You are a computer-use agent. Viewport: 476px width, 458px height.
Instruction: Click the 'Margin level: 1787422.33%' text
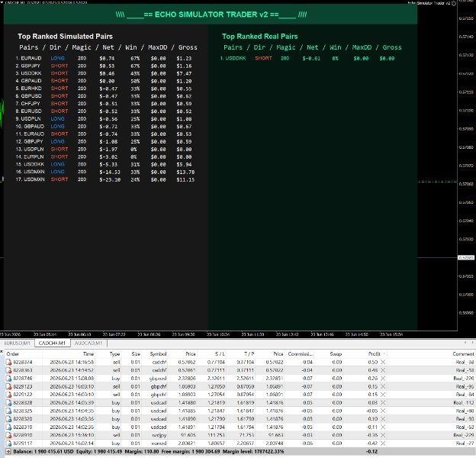(253, 452)
